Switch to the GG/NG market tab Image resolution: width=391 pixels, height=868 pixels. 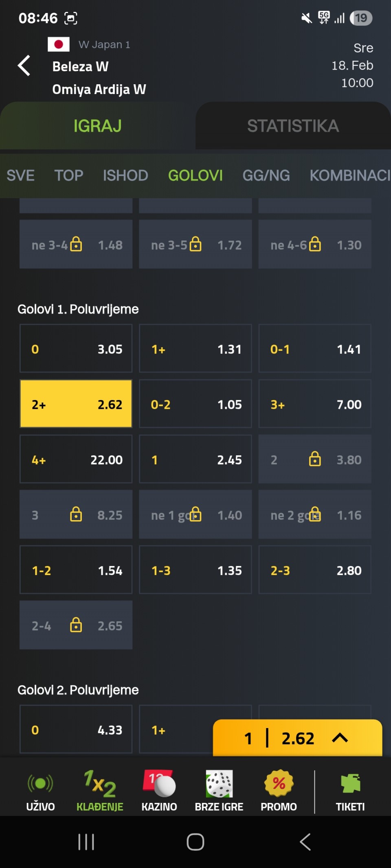(x=266, y=175)
